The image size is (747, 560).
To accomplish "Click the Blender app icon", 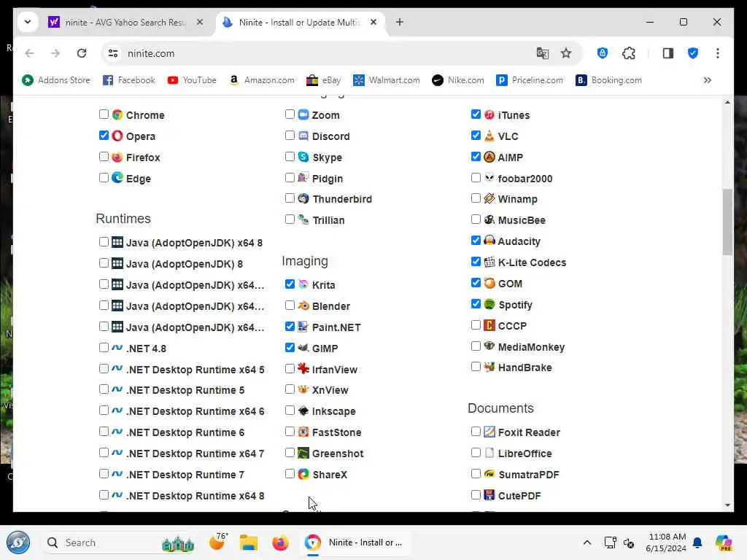I will (303, 306).
